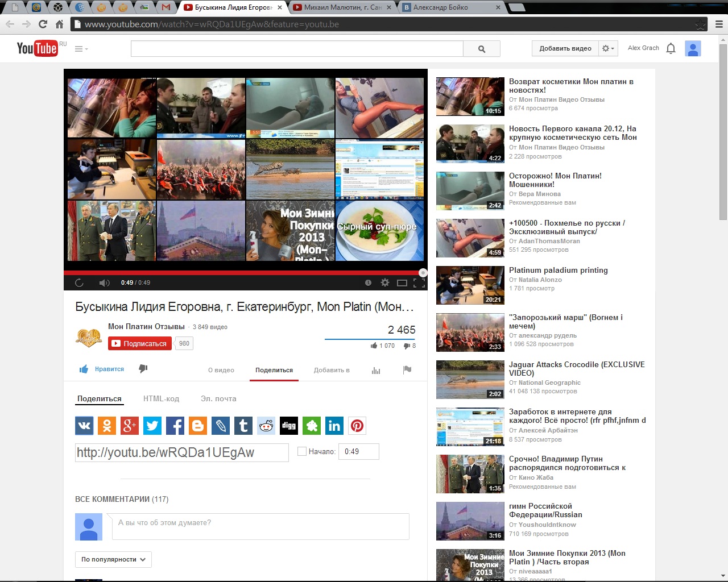Click the thumbs-down dislike icon
The image size is (728, 582).
point(143,369)
